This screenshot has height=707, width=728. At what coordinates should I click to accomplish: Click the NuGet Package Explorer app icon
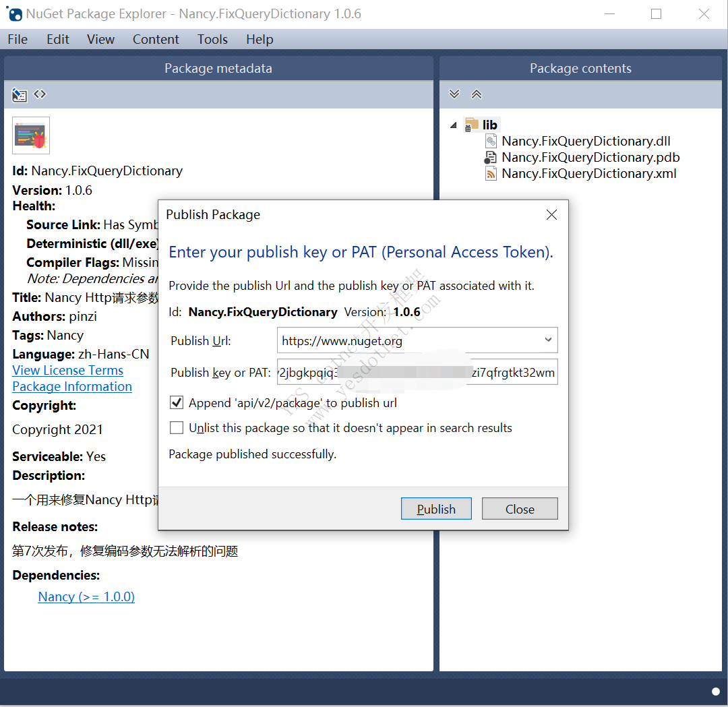[x=14, y=14]
